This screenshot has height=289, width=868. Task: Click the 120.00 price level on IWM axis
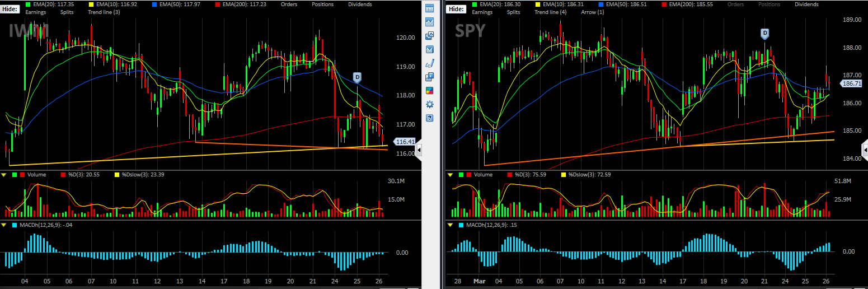tap(405, 38)
